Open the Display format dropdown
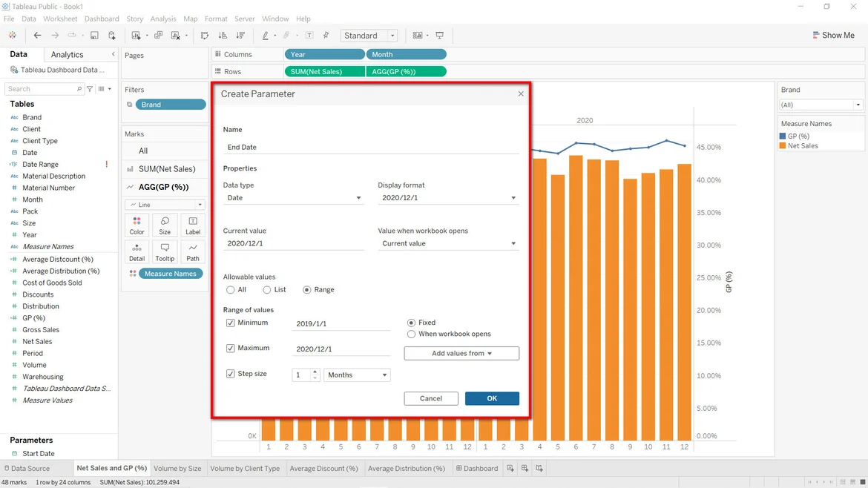Viewport: 868px width, 488px height. click(x=448, y=198)
